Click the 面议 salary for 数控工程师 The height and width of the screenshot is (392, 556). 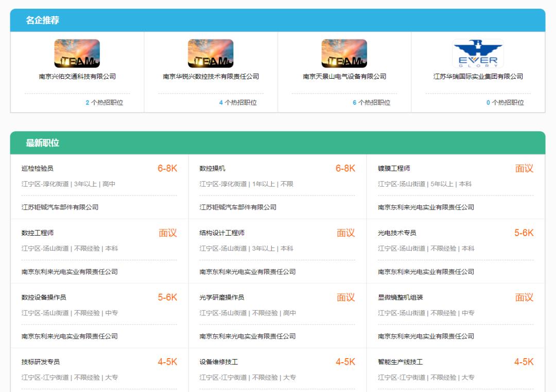tap(168, 233)
